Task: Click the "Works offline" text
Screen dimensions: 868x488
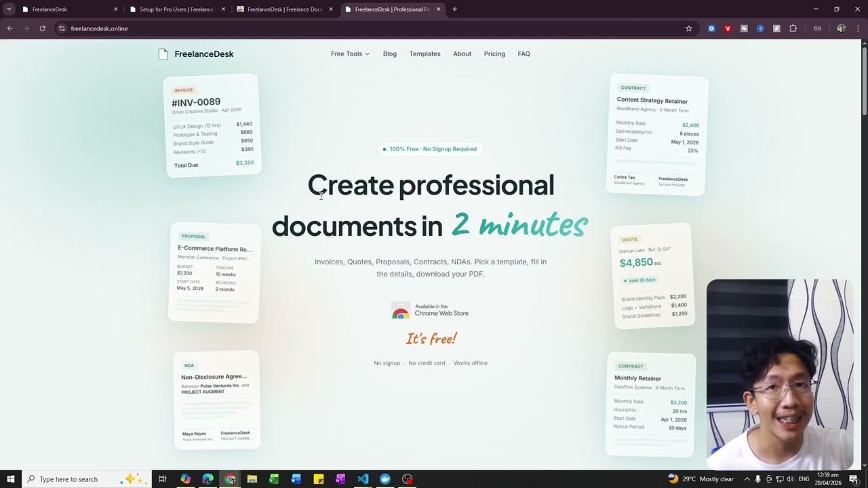Action: click(x=471, y=363)
